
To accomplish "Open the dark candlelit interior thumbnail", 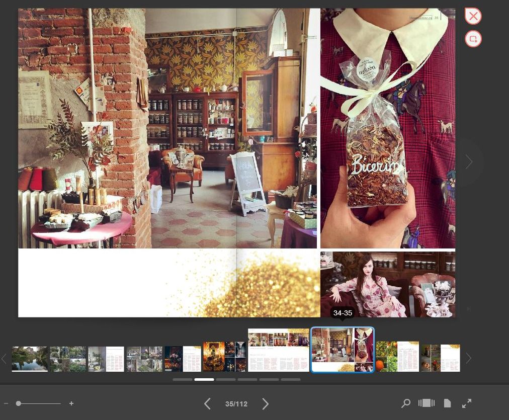I will point(224,357).
